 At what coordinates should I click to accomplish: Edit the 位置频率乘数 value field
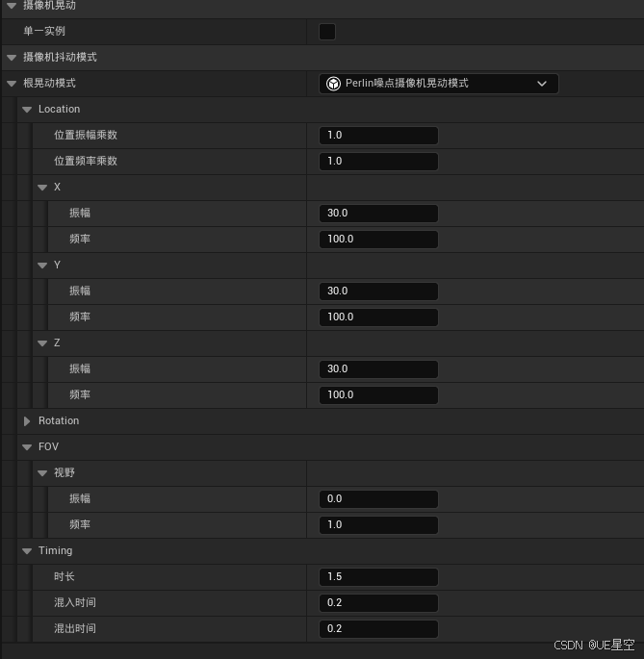[378, 162]
